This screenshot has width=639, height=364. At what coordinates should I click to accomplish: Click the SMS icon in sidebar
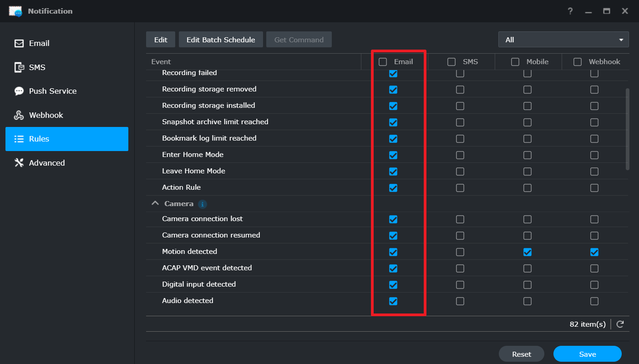click(19, 67)
